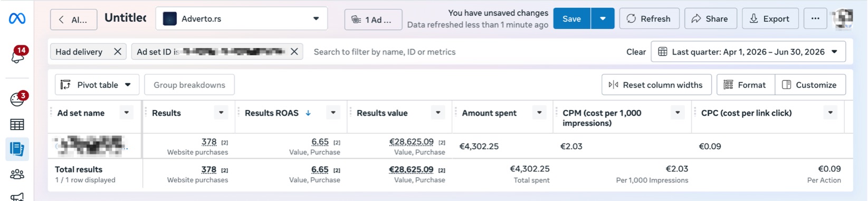This screenshot has height=201, width=868.
Task: Click Reset column widths button
Action: click(x=656, y=85)
